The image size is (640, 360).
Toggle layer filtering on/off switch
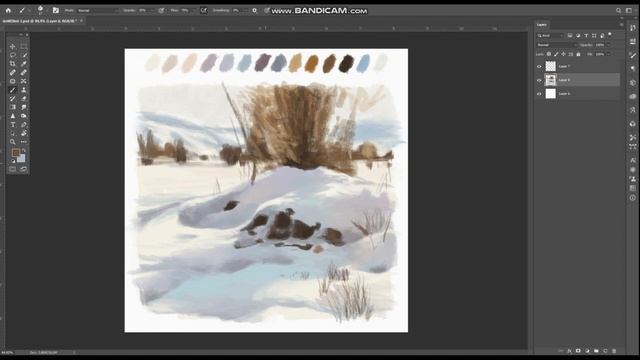point(610,35)
